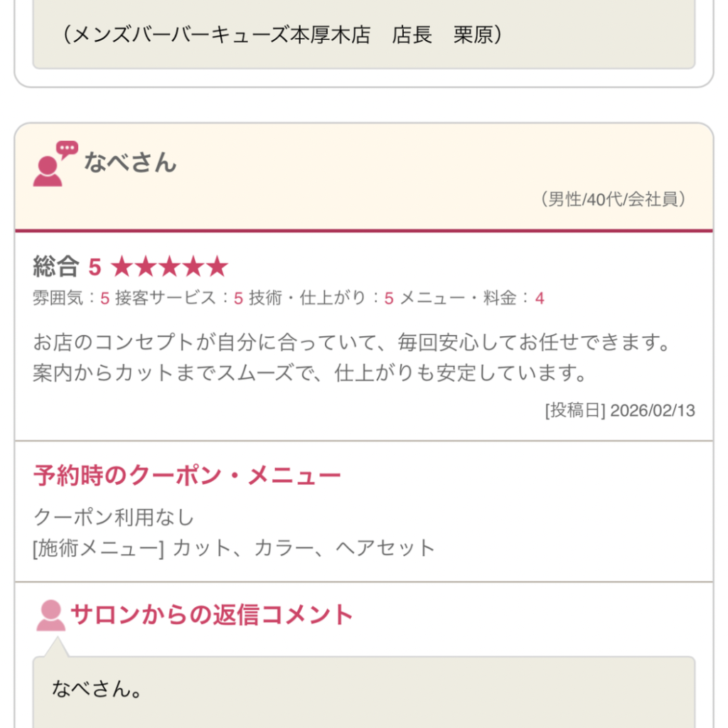Select the メニュー・料金 rating score
Viewport: 728px width, 728px height.
pyautogui.click(x=540, y=299)
